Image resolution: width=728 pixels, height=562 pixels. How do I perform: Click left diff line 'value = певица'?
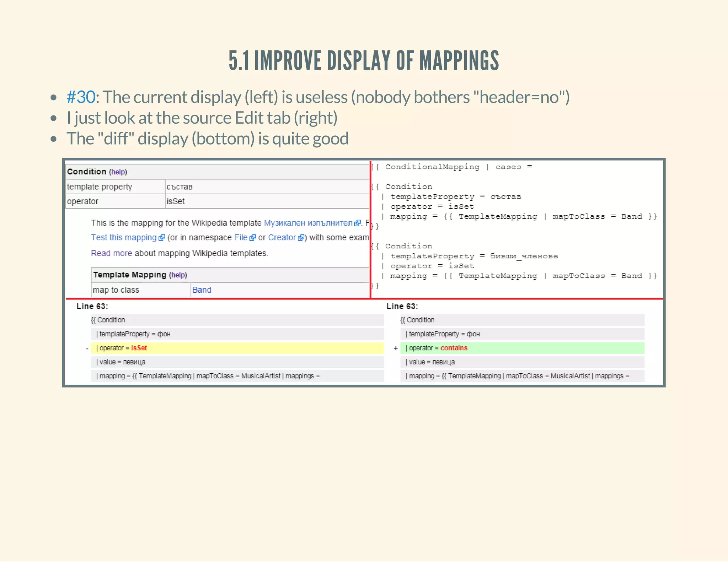[x=237, y=362]
